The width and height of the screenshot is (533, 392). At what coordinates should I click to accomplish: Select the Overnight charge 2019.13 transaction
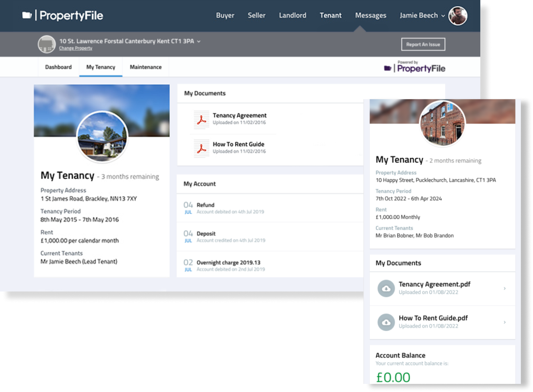coord(228,262)
